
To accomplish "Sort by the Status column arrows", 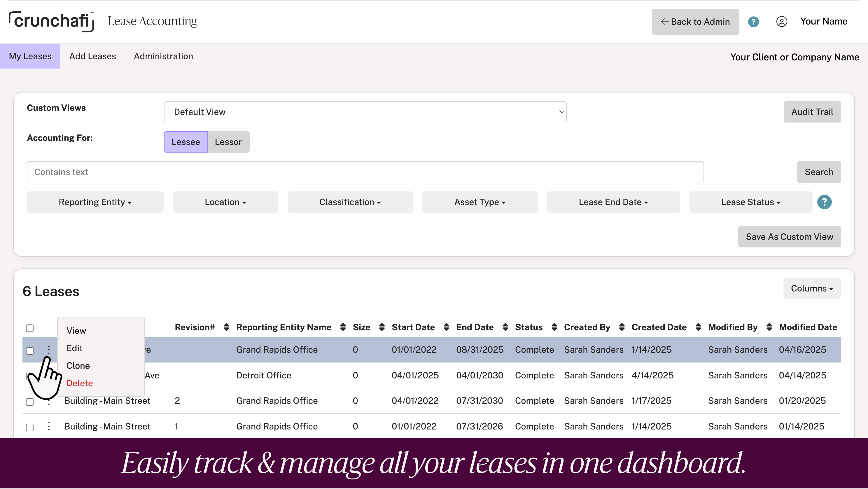I will (554, 327).
